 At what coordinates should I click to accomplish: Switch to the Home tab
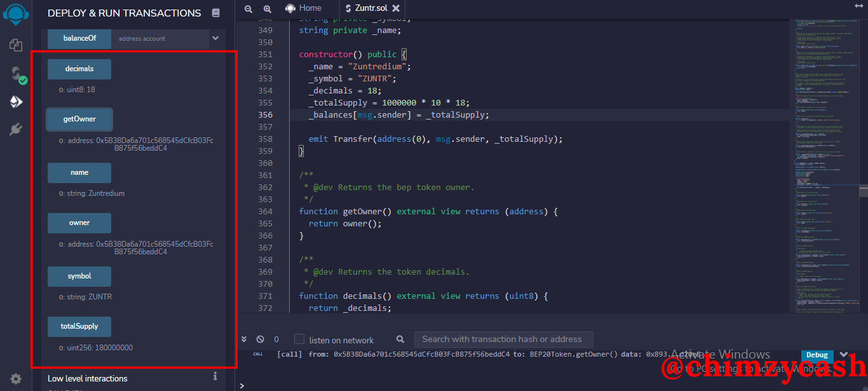click(x=303, y=8)
